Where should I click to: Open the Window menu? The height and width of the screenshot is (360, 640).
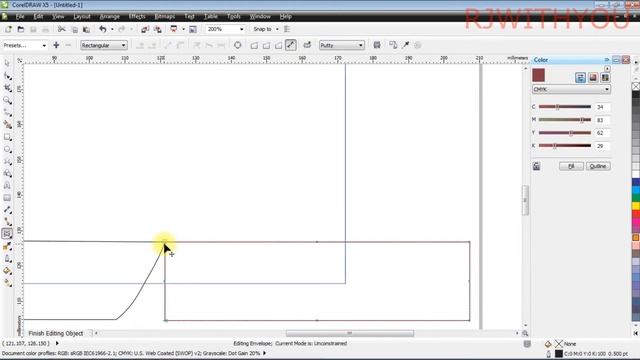click(260, 16)
